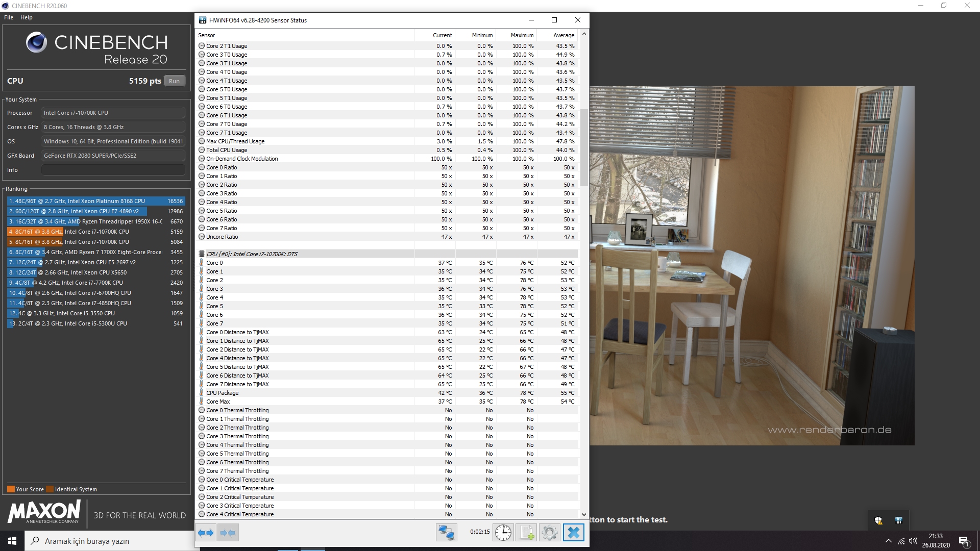Reset min/max values with the clock icon
Screen dimensions: 980x551
coord(503,533)
